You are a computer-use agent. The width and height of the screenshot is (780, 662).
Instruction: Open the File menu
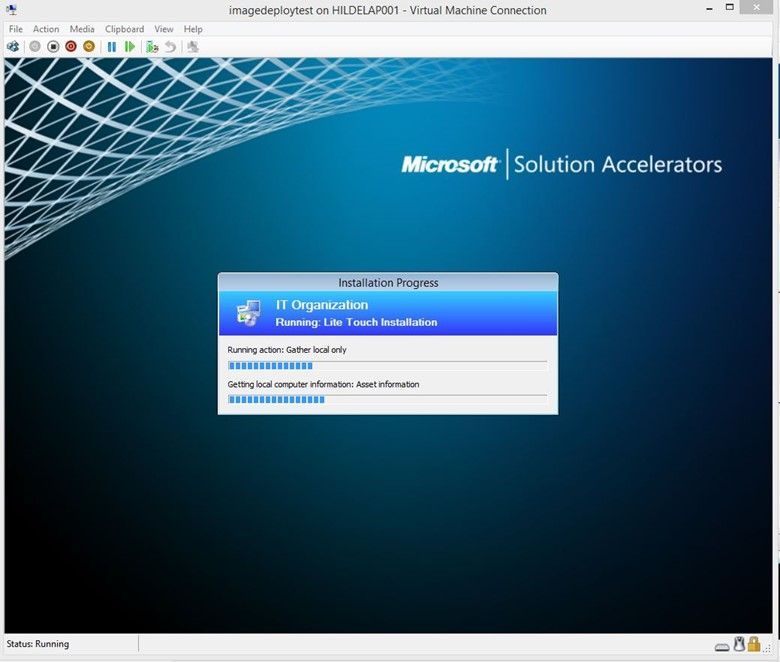[x=15, y=29]
